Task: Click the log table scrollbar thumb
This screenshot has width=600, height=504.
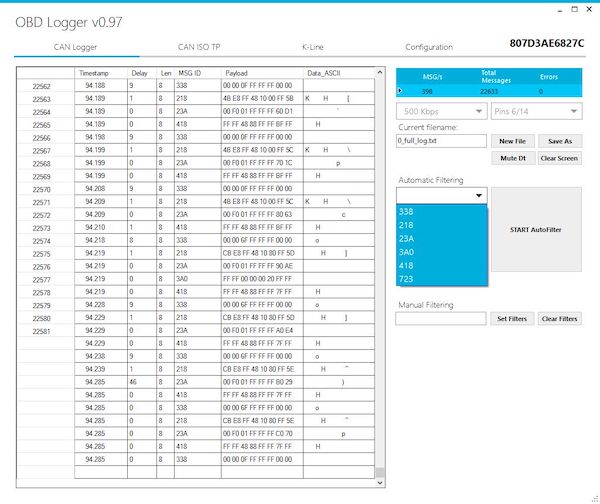Action: [380, 473]
